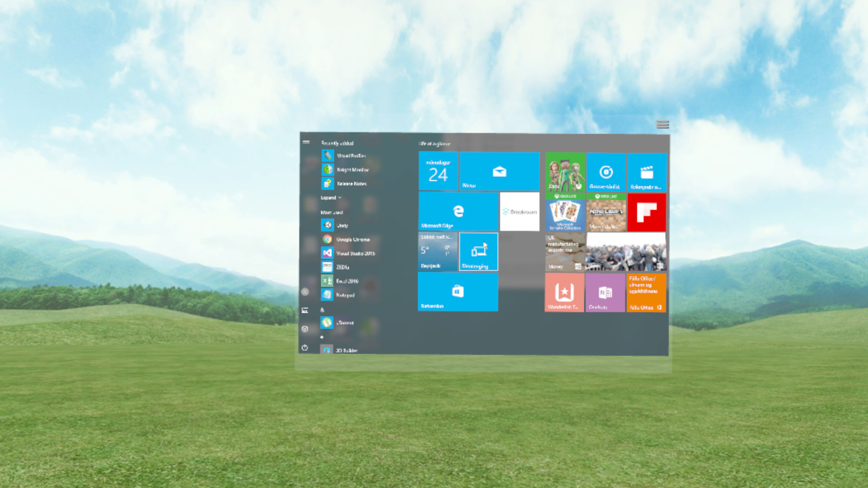Viewport: 868px width, 488px height.
Task: Open the Minecraft Windows 10 tile
Action: click(605, 213)
